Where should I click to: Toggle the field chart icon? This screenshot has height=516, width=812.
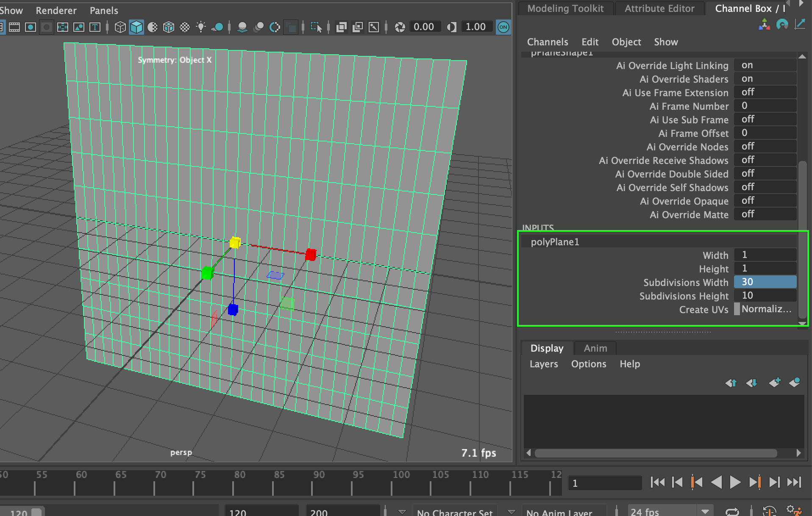(x=63, y=28)
